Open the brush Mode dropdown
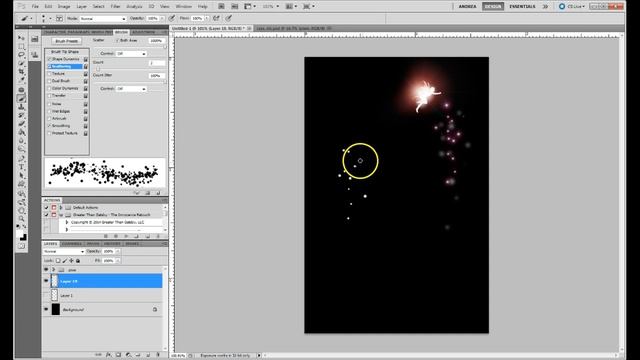 pyautogui.click(x=102, y=19)
